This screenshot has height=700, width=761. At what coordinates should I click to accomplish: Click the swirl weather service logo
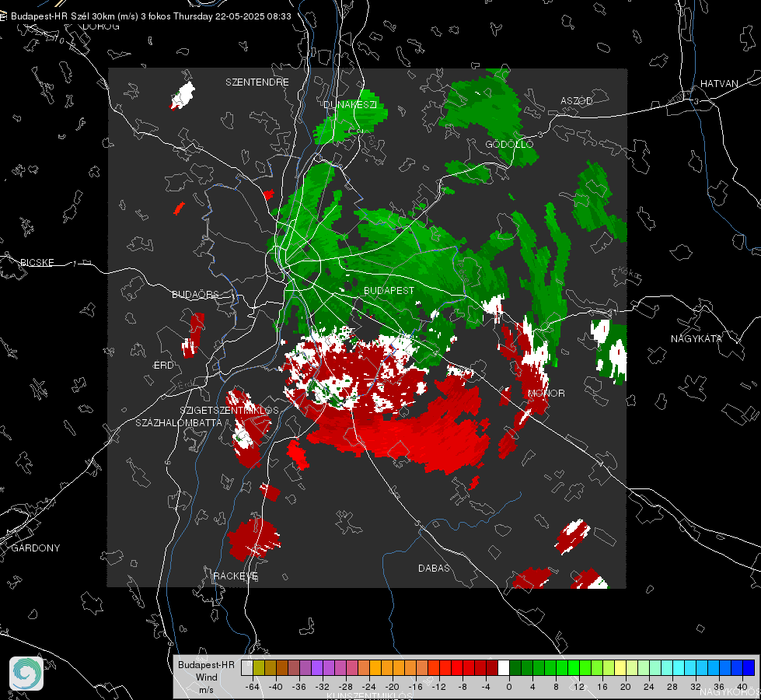tap(26, 674)
